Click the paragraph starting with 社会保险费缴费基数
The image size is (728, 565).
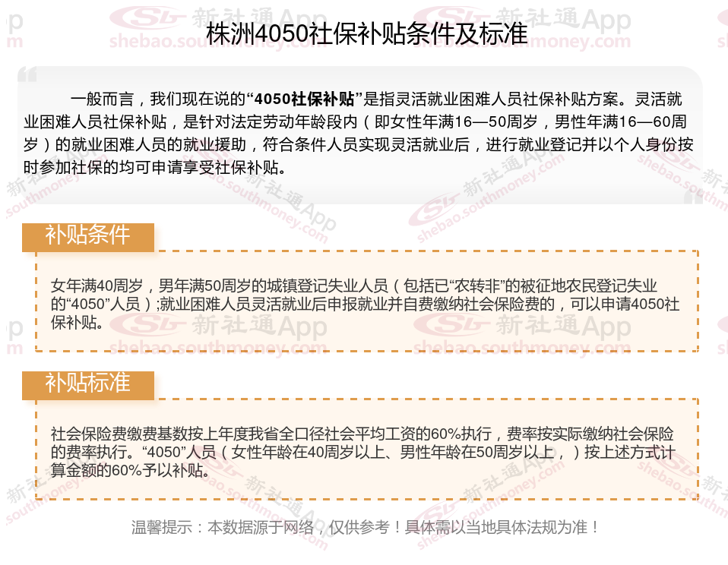click(x=362, y=452)
